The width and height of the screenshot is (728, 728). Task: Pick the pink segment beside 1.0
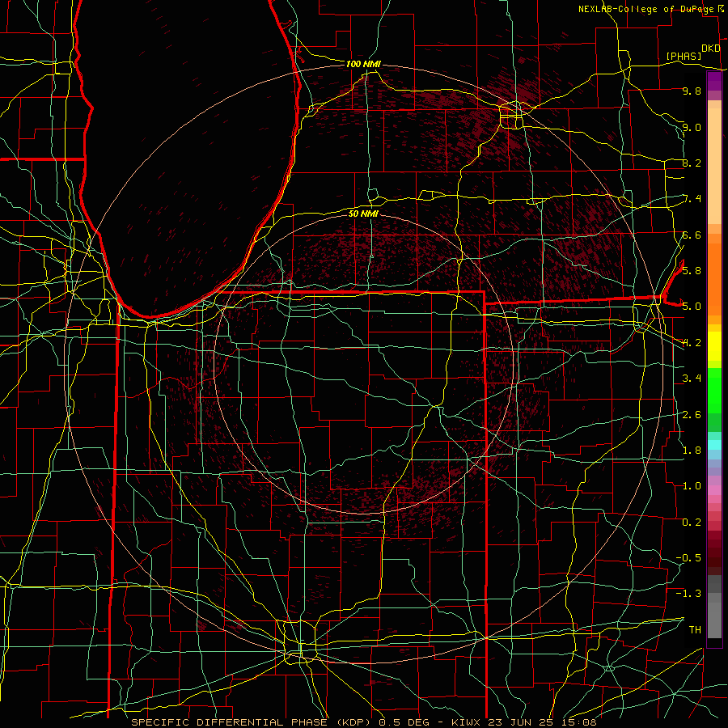pyautogui.click(x=714, y=490)
